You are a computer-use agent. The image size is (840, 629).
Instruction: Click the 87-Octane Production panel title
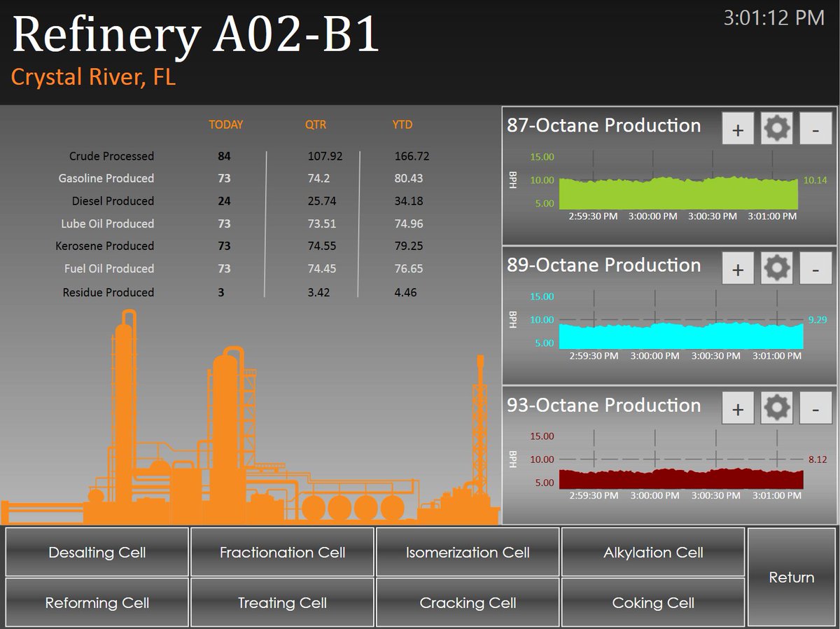click(603, 125)
